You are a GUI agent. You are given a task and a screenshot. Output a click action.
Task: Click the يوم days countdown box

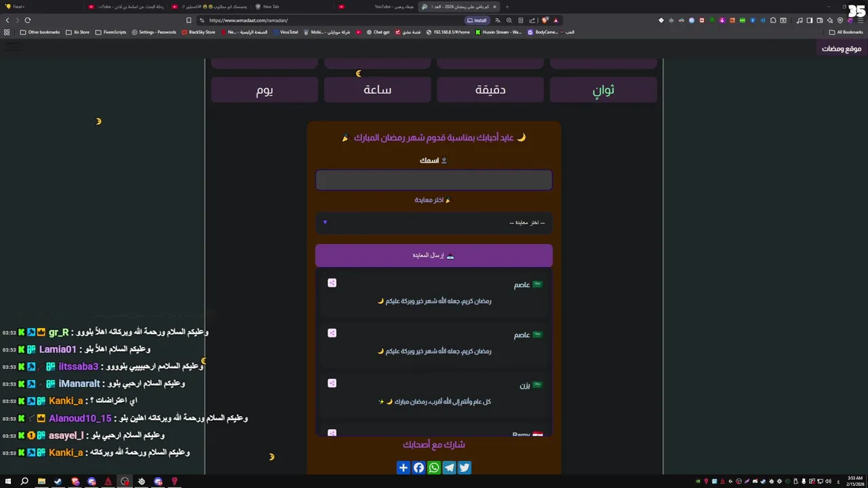264,89
